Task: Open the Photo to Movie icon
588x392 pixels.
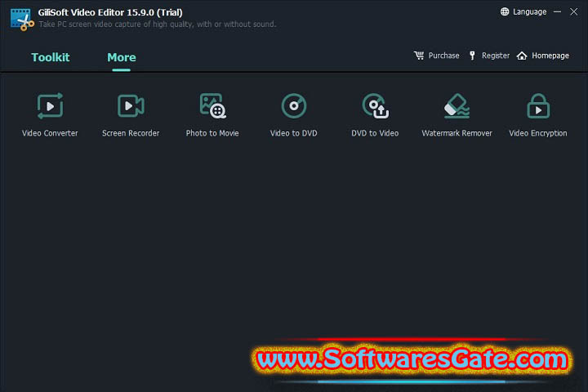Action: tap(212, 106)
